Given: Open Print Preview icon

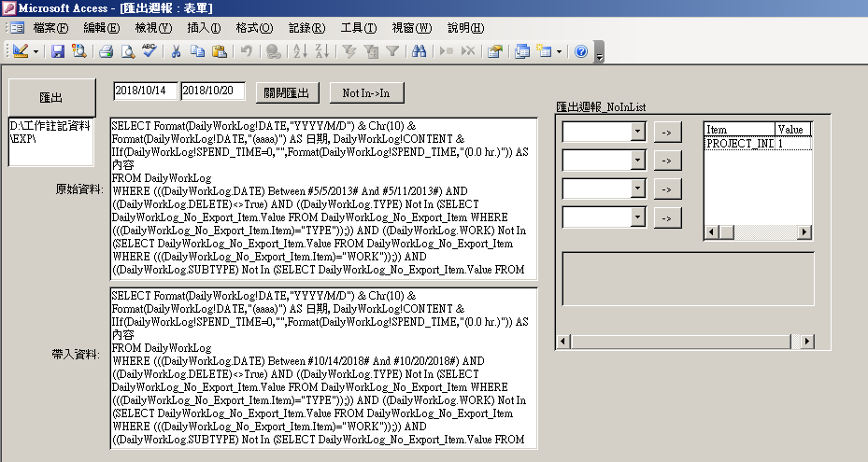Looking at the screenshot, I should (x=128, y=51).
